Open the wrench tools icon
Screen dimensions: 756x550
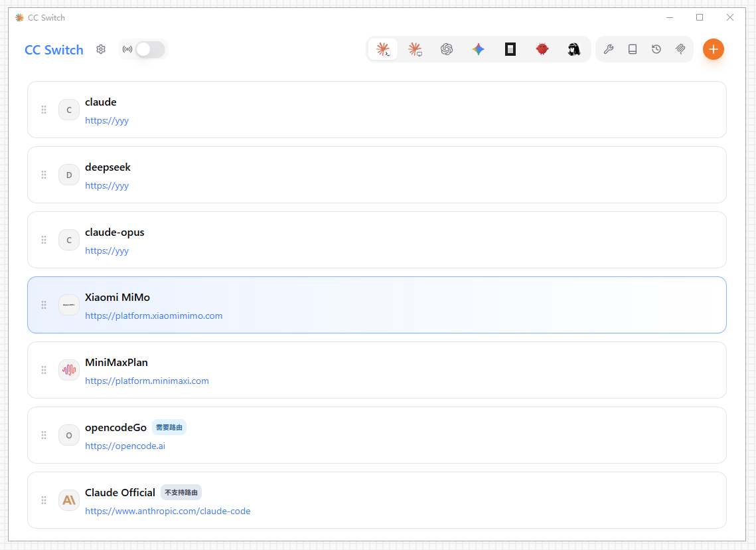click(609, 49)
